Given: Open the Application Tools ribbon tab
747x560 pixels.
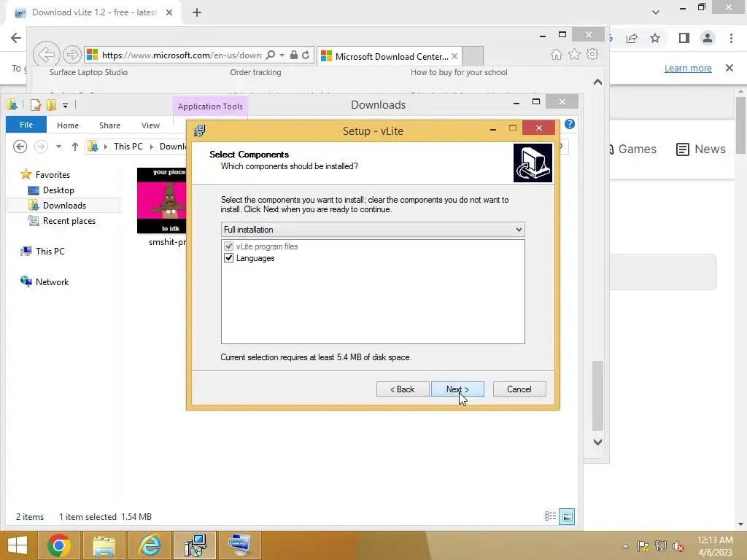Looking at the screenshot, I should pyautogui.click(x=210, y=106).
